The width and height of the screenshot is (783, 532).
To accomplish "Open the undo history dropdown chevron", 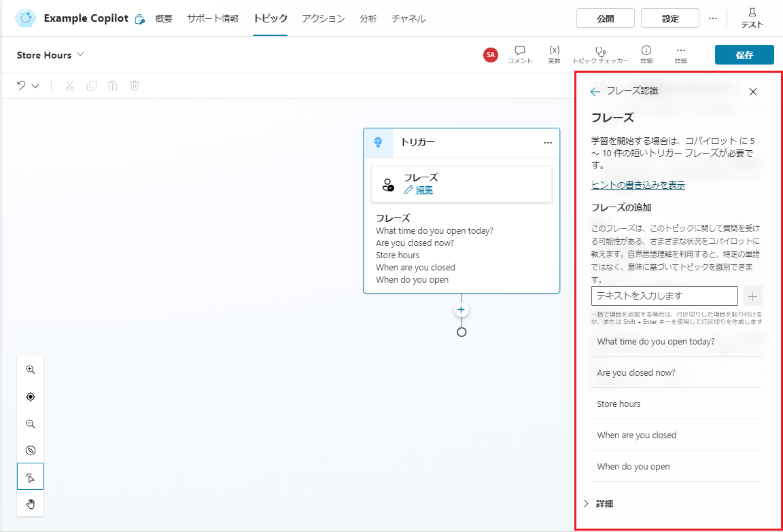I will [35, 86].
